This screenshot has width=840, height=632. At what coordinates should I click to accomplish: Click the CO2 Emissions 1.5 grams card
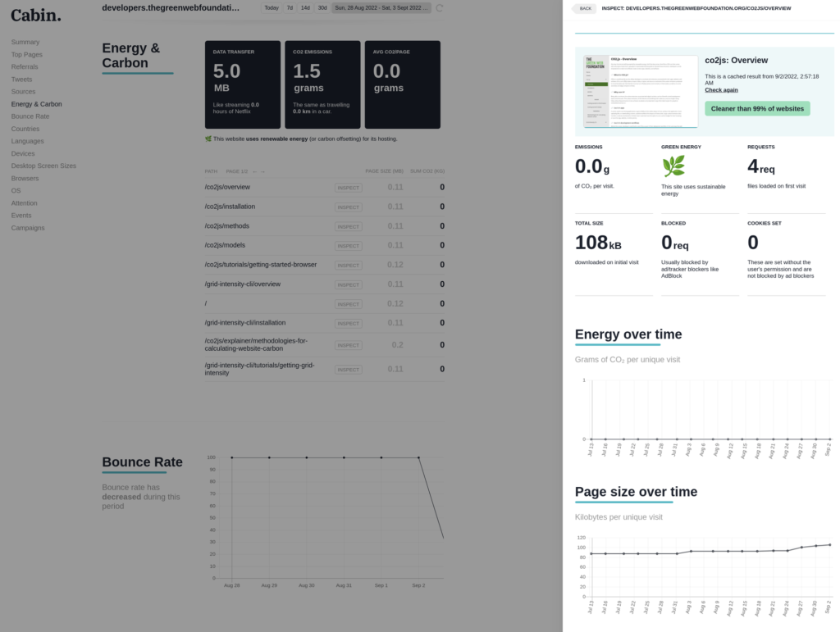click(x=322, y=84)
